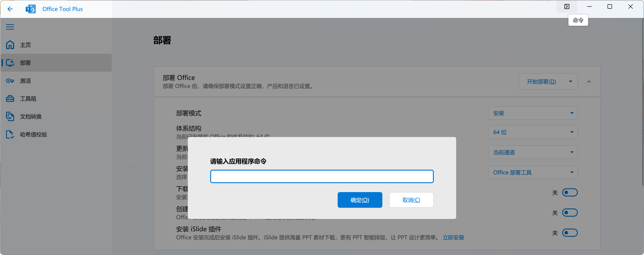644x255 pixels.
Task: Click the 文档转换 (Document Convert) icon
Action: [10, 116]
